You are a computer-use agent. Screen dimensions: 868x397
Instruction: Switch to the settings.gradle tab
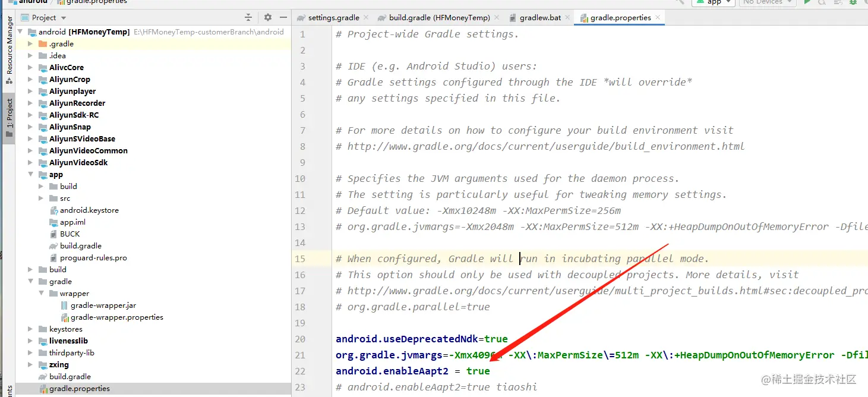pyautogui.click(x=333, y=18)
